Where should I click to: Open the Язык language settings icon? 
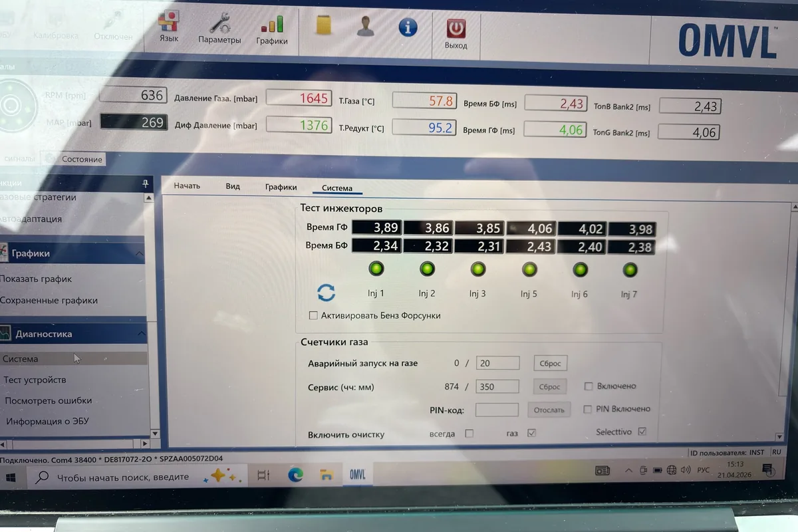pos(169,22)
